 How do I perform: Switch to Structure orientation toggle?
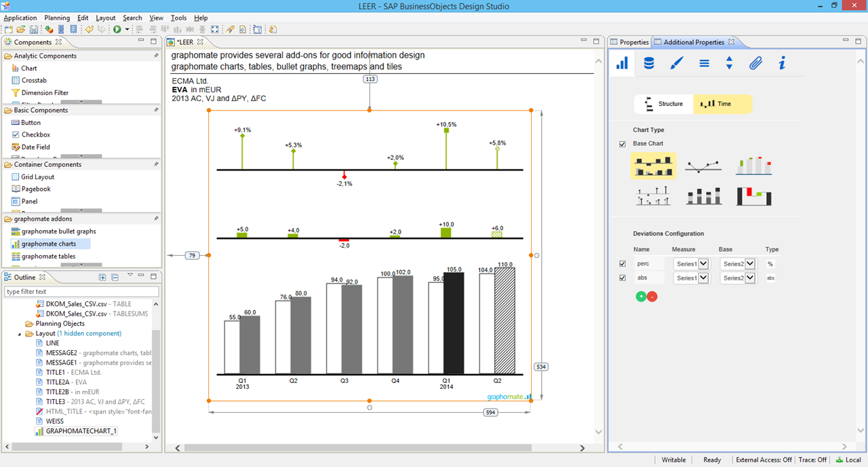pos(663,104)
